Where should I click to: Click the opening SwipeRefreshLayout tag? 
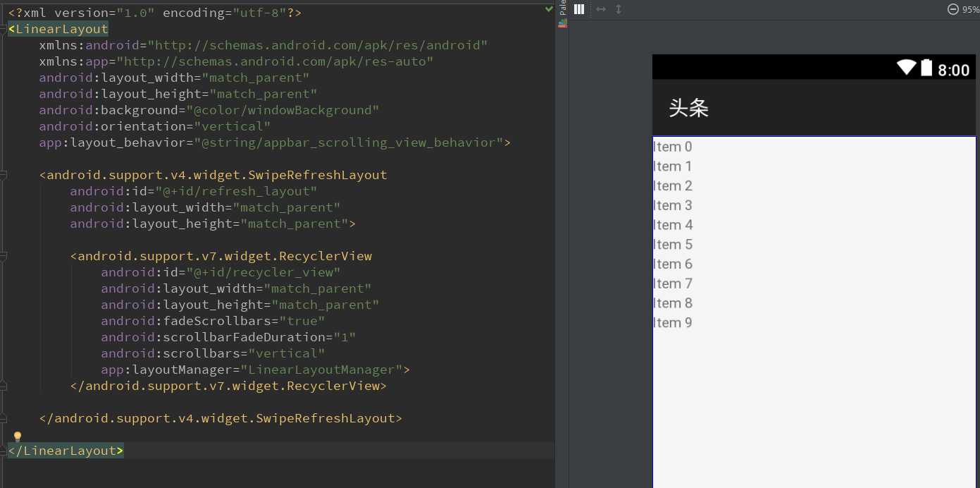tap(213, 175)
